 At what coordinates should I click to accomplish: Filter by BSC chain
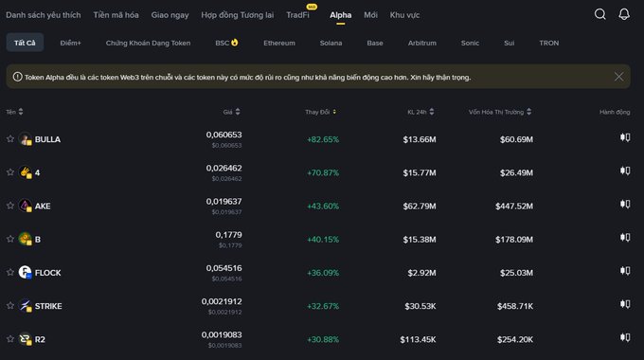point(226,43)
